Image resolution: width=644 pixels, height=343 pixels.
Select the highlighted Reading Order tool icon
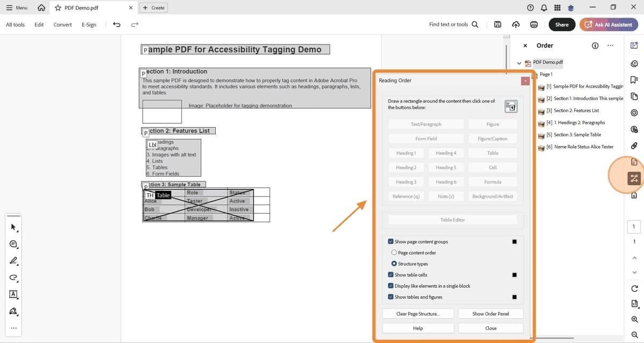[x=634, y=178]
